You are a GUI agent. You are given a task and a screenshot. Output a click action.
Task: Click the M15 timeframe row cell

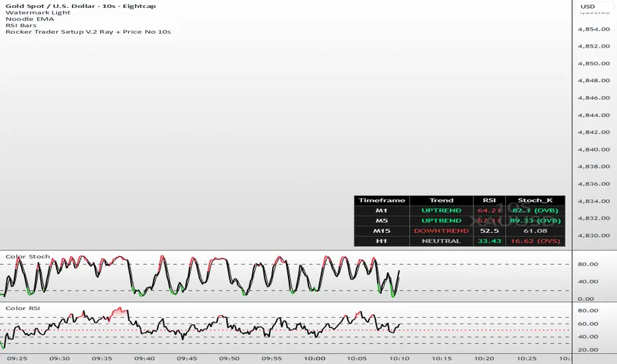382,231
